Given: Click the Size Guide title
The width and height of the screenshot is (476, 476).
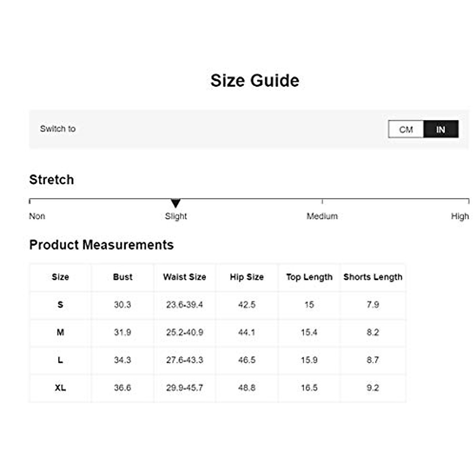Looking at the screenshot, I should click(255, 81).
